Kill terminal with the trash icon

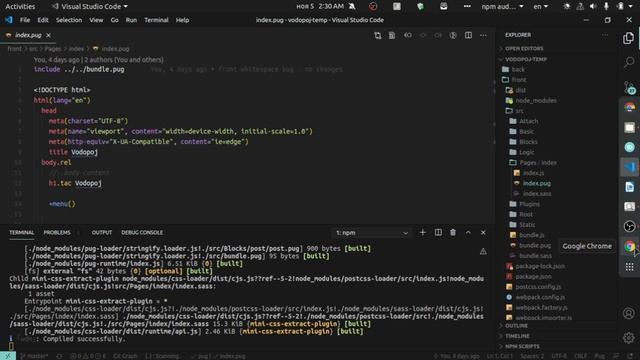pos(453,232)
